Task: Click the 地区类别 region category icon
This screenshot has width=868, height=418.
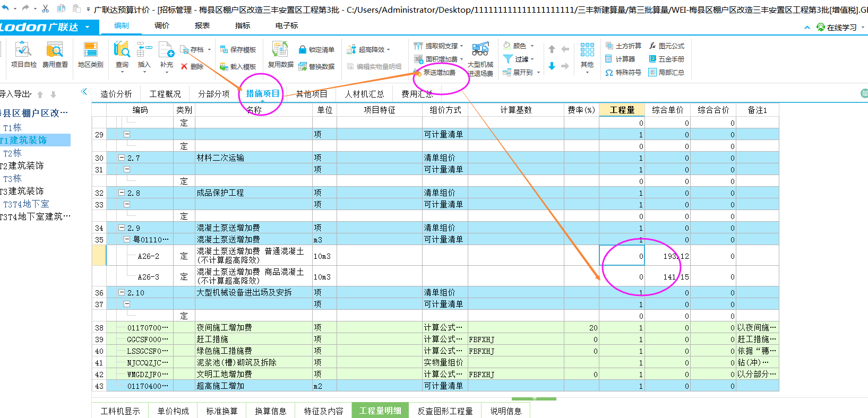Action: point(90,50)
